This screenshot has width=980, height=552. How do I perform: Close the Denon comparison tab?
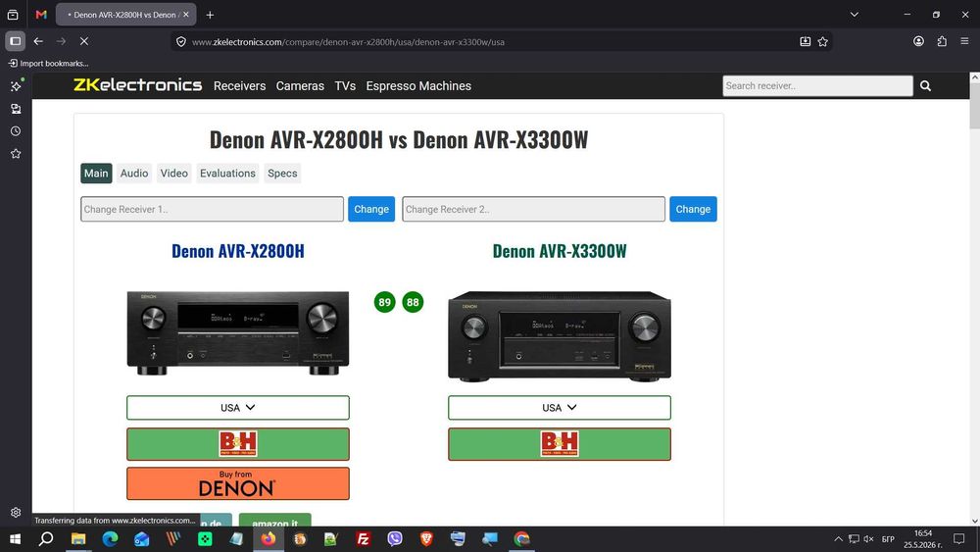click(x=185, y=15)
